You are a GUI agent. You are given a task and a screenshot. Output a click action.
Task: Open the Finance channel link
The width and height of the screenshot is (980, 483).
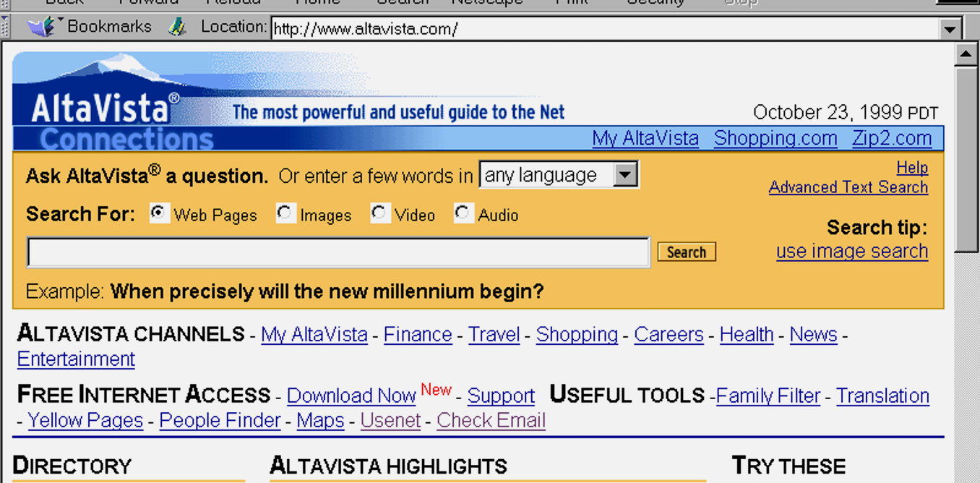417,335
